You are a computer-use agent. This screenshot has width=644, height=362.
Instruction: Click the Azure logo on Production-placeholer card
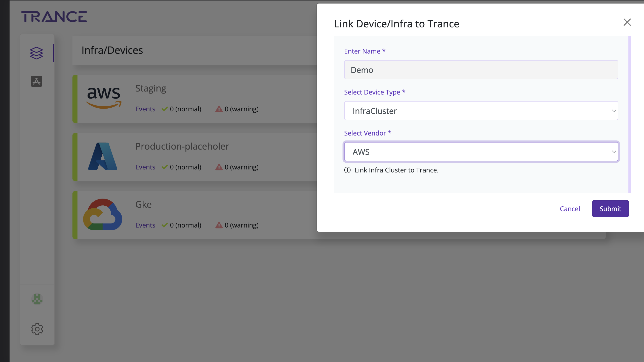click(103, 156)
